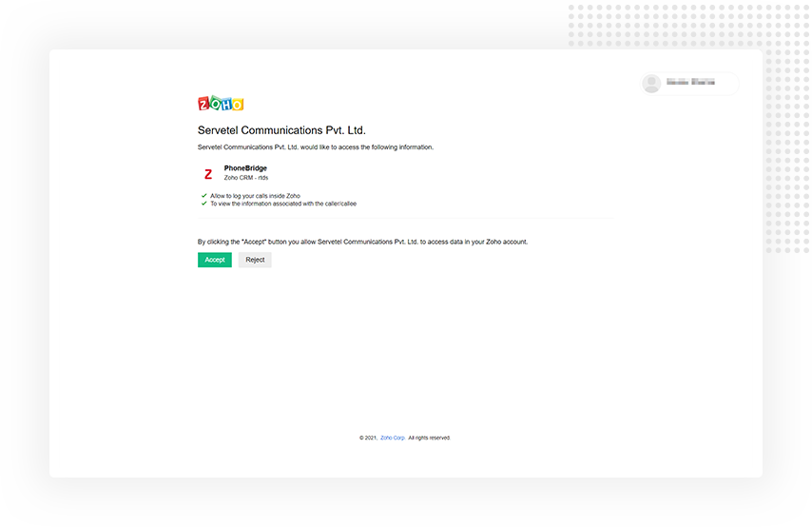The image size is (812, 527).
Task: Open the Zoho Corp. footer link
Action: pos(393,438)
